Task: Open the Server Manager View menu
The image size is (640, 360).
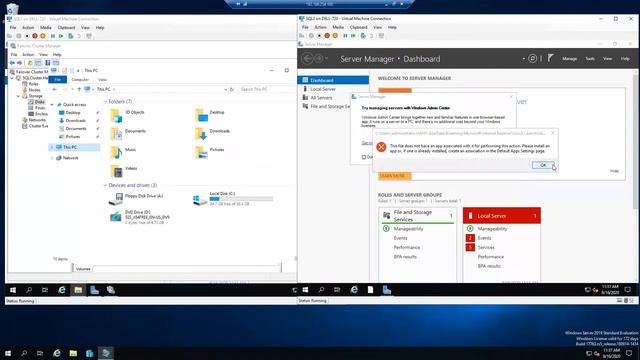Action: coord(607,59)
